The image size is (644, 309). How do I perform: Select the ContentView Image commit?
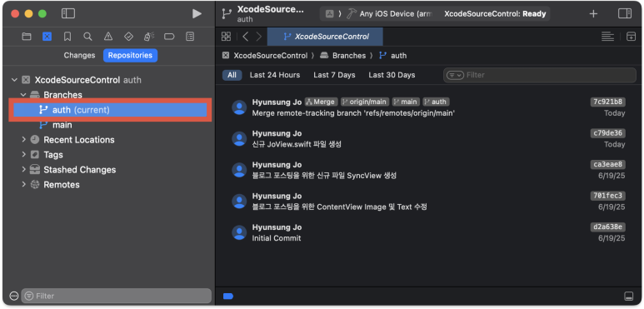(428, 201)
